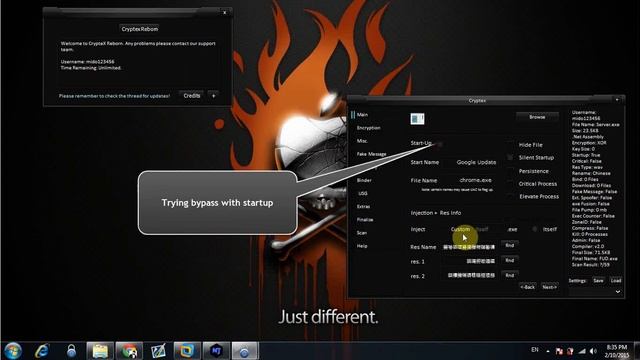This screenshot has width=640, height=360.
Task: Close the CryptexReborn welcome window
Action: pyautogui.click(x=224, y=13)
